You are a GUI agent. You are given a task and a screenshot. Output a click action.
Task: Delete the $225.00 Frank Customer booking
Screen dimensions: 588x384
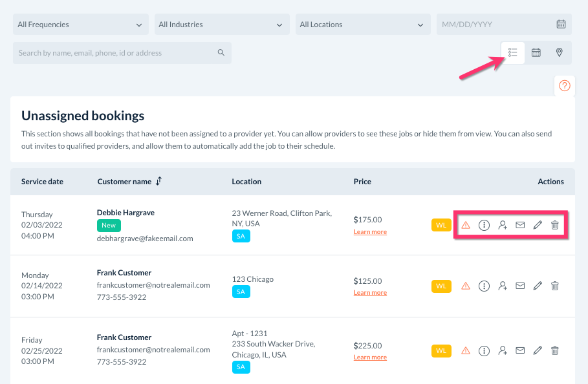pos(555,350)
